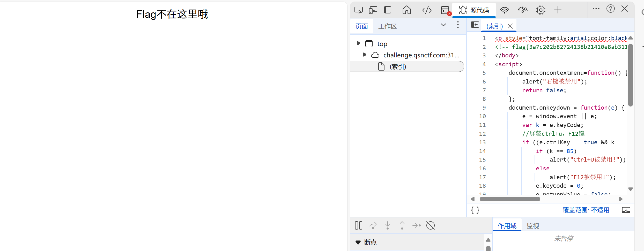Activate the inspect element picker tool
644x251 pixels.
tap(359, 10)
